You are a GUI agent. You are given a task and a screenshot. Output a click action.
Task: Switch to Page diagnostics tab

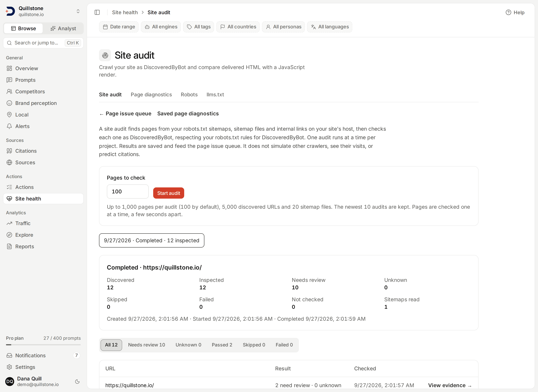pos(151,95)
